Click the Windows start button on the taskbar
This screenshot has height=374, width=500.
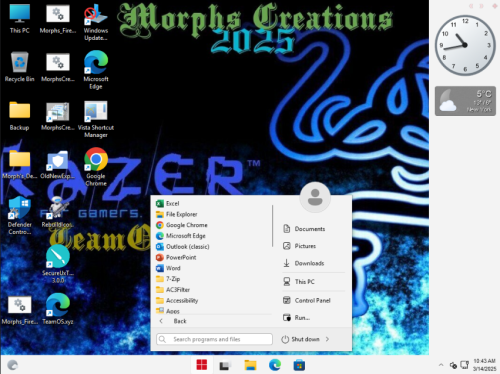click(x=202, y=365)
